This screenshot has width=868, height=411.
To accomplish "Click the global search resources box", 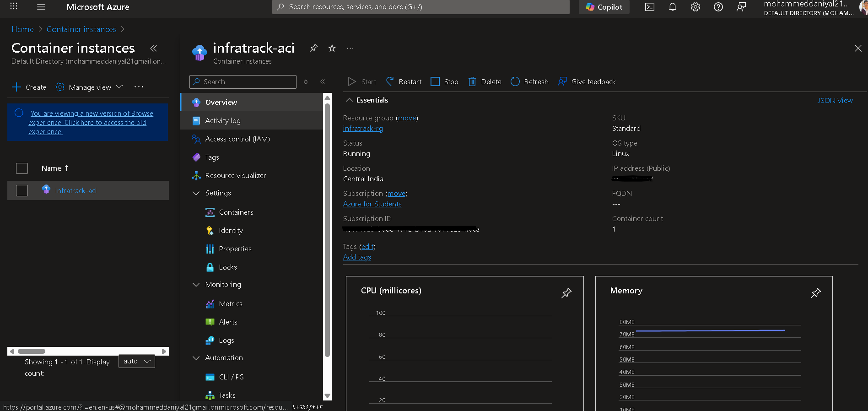I will (x=421, y=7).
